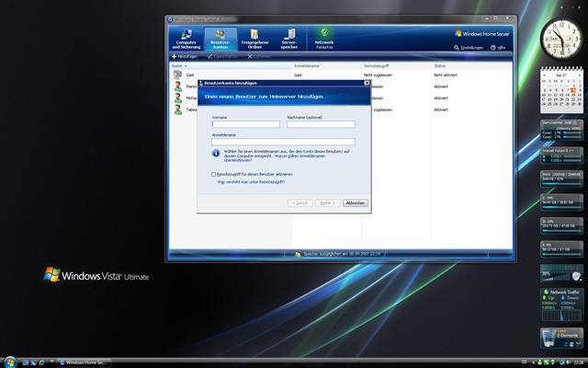Screen dimensions: 588x368
Task: Select the Martin user avatar icon
Action: point(178,86)
